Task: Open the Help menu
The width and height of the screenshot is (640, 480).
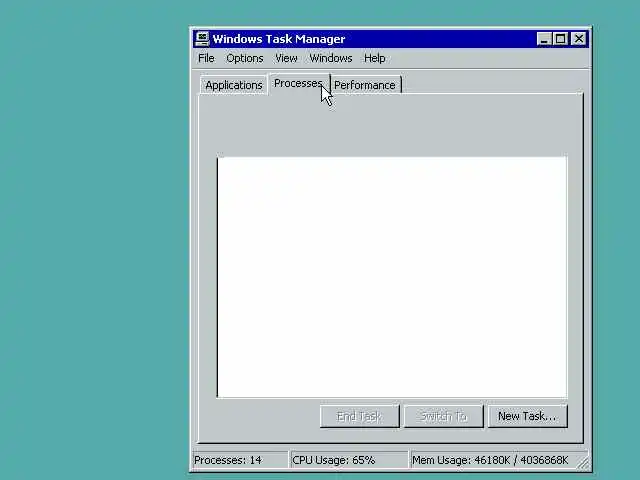Action: pos(375,58)
